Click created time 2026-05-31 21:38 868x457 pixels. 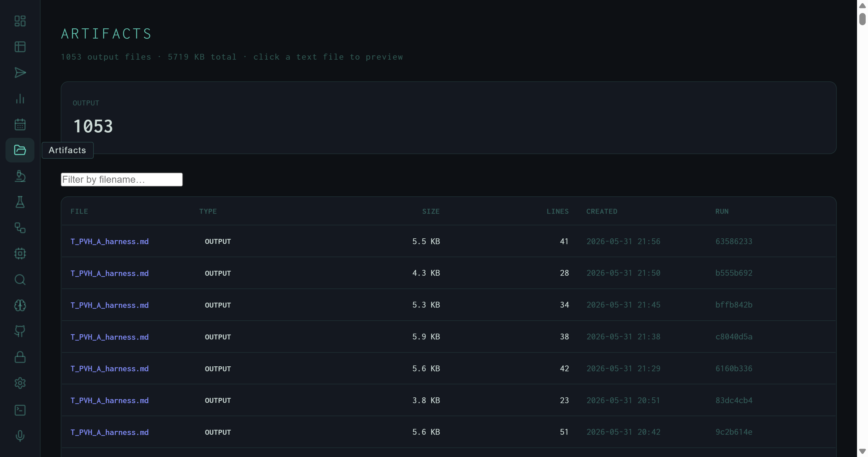click(x=624, y=337)
